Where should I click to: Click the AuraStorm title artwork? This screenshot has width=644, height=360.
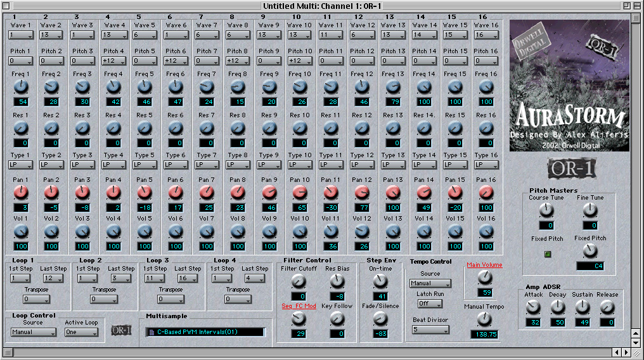point(569,117)
